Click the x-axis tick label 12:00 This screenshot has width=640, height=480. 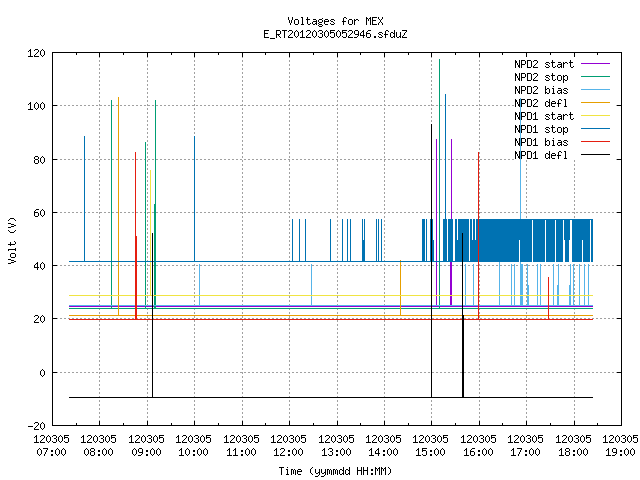tap(289, 452)
